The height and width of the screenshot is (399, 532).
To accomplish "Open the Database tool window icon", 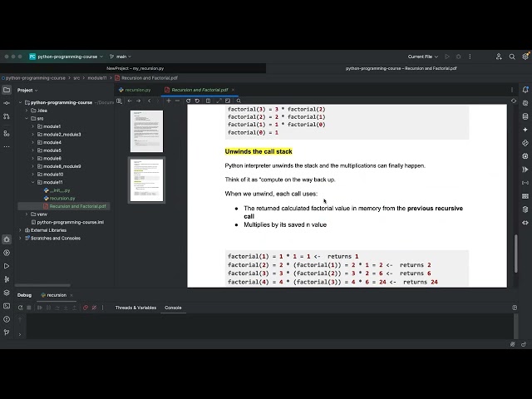I will 525,116.
